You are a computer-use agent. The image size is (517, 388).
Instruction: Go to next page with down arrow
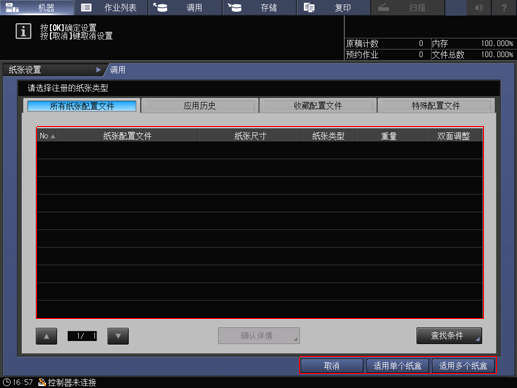(x=118, y=336)
